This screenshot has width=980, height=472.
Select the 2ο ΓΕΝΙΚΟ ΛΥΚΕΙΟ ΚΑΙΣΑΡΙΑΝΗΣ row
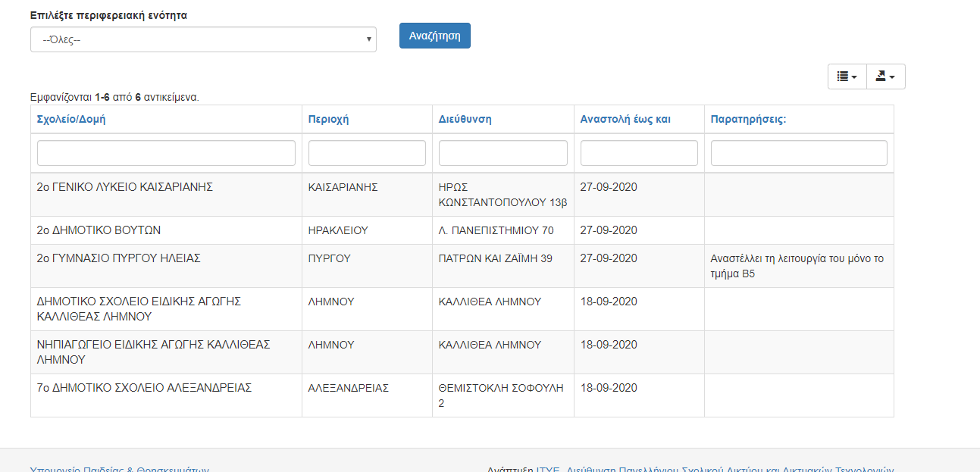124,187
